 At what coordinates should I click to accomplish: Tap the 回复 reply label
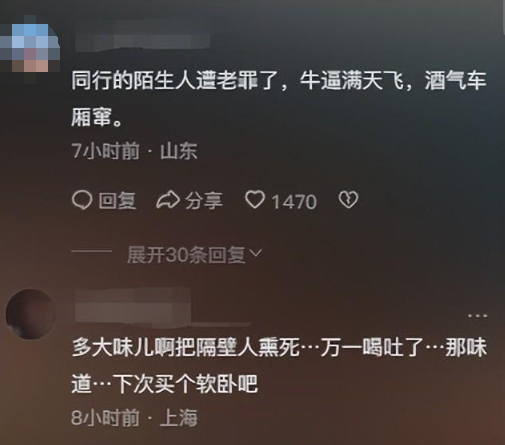point(117,201)
